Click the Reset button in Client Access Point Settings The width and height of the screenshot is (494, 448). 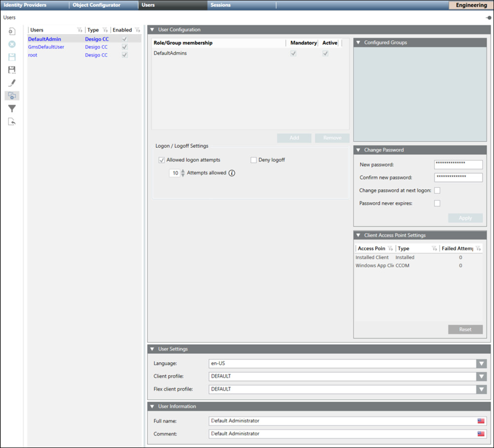point(465,329)
